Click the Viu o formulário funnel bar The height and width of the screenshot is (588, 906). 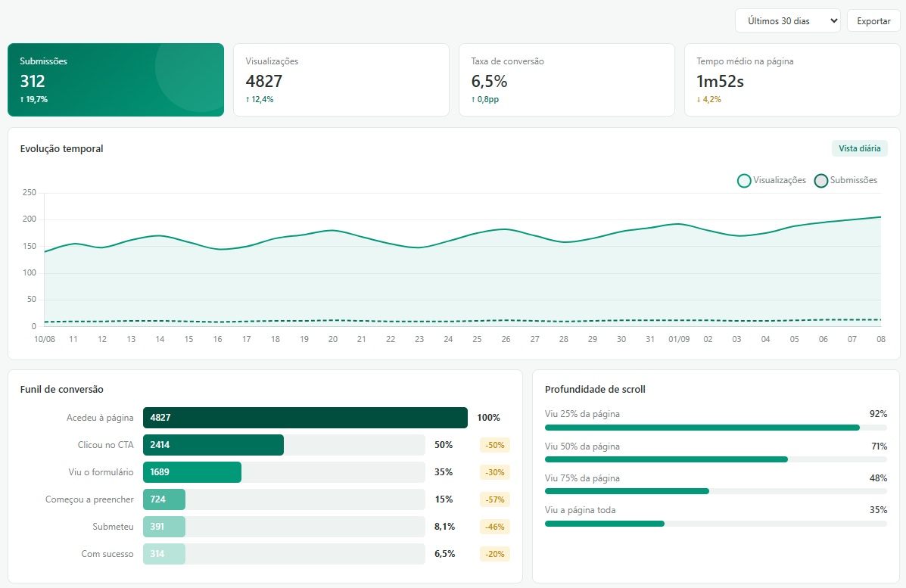[x=191, y=472]
